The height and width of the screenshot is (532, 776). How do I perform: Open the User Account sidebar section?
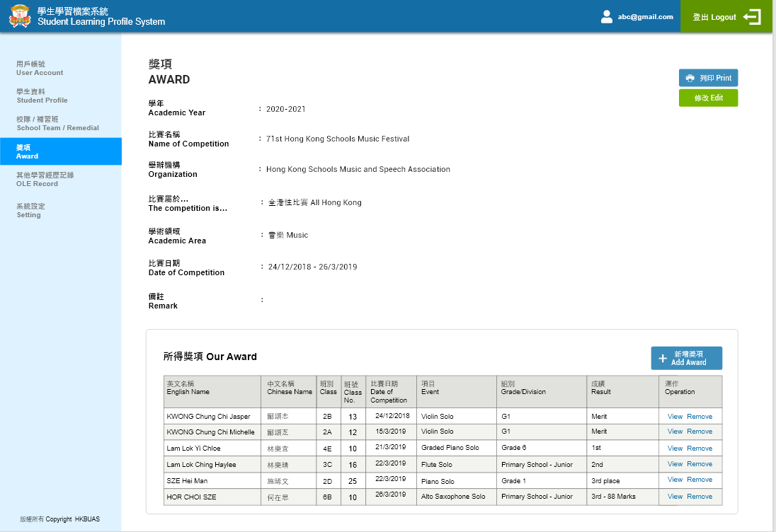coord(40,68)
